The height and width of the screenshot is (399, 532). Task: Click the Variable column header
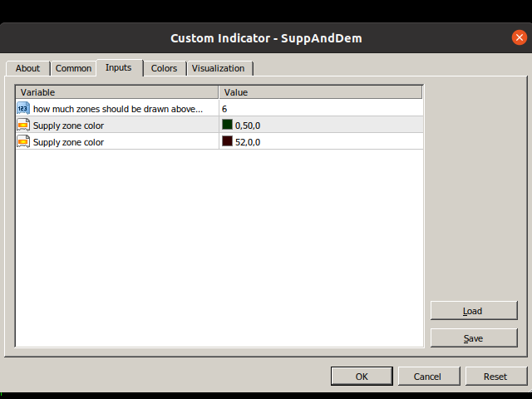tap(116, 92)
